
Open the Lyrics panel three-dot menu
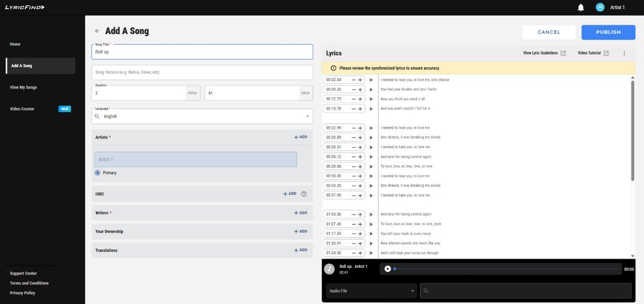(x=624, y=53)
